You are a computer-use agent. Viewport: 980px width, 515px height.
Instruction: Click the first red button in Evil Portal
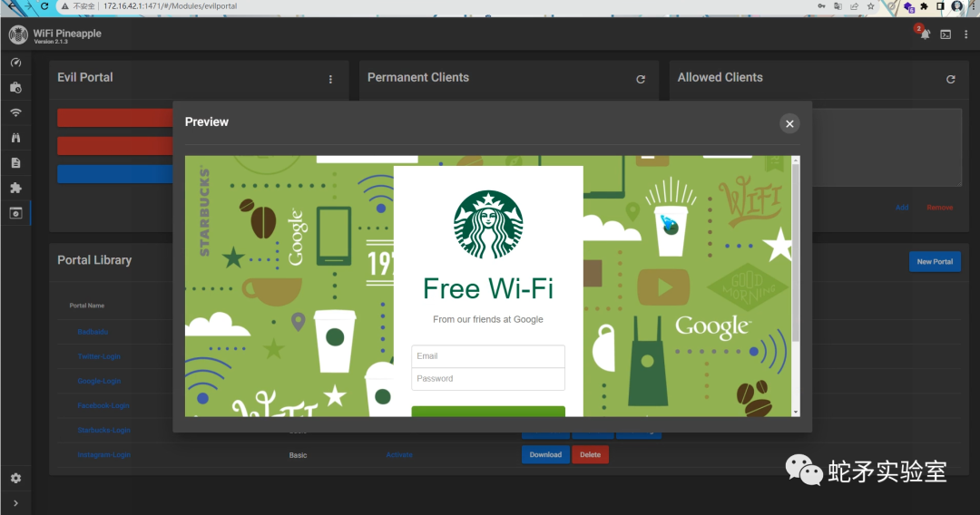[115, 118]
